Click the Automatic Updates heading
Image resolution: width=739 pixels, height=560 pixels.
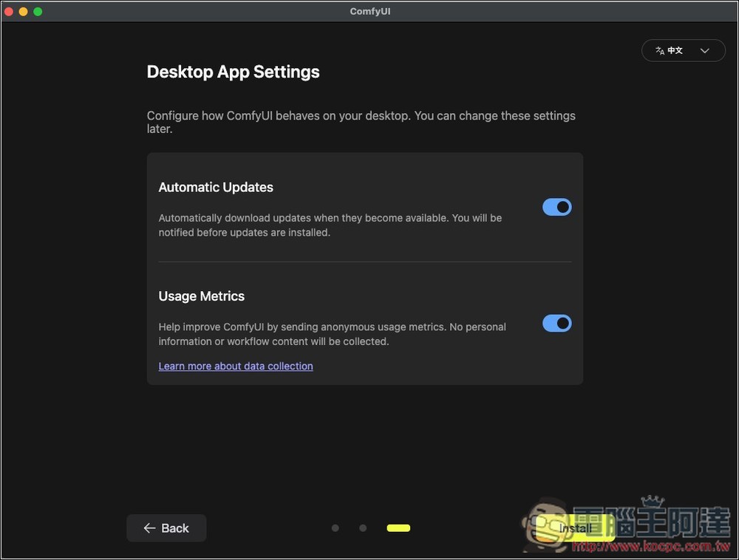point(216,188)
